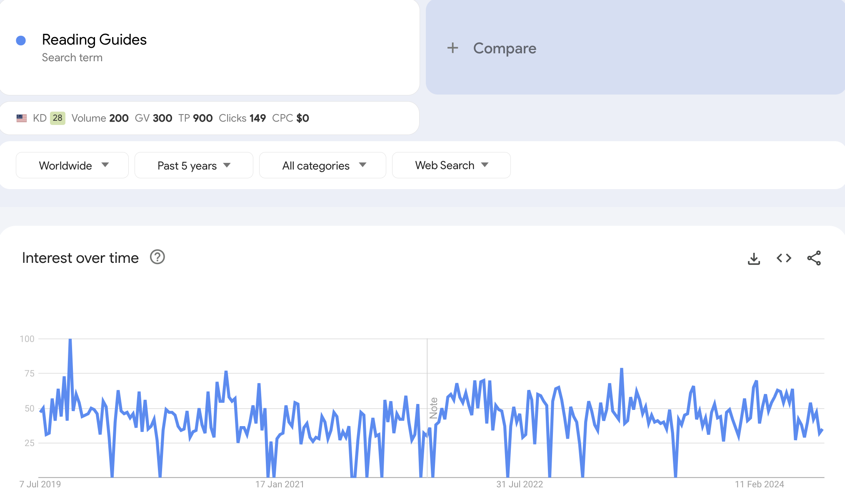845x504 pixels.
Task: Open help for Interest over time
Action: [157, 257]
